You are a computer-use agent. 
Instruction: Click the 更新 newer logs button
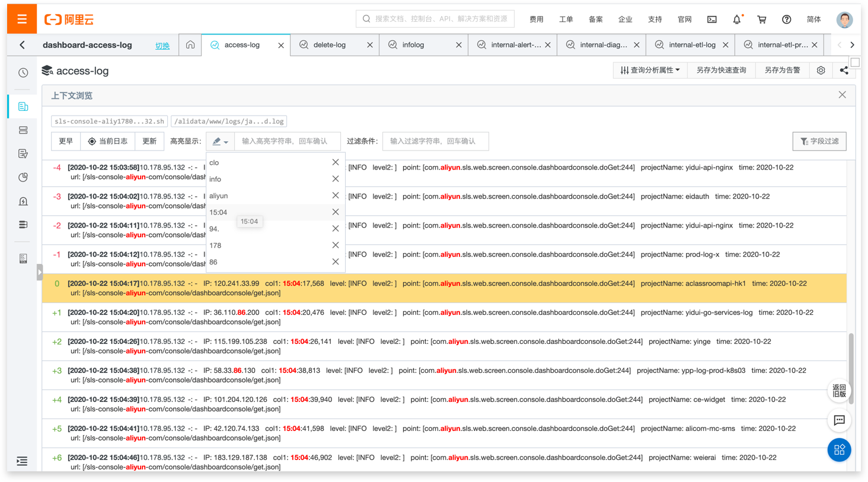coord(149,142)
